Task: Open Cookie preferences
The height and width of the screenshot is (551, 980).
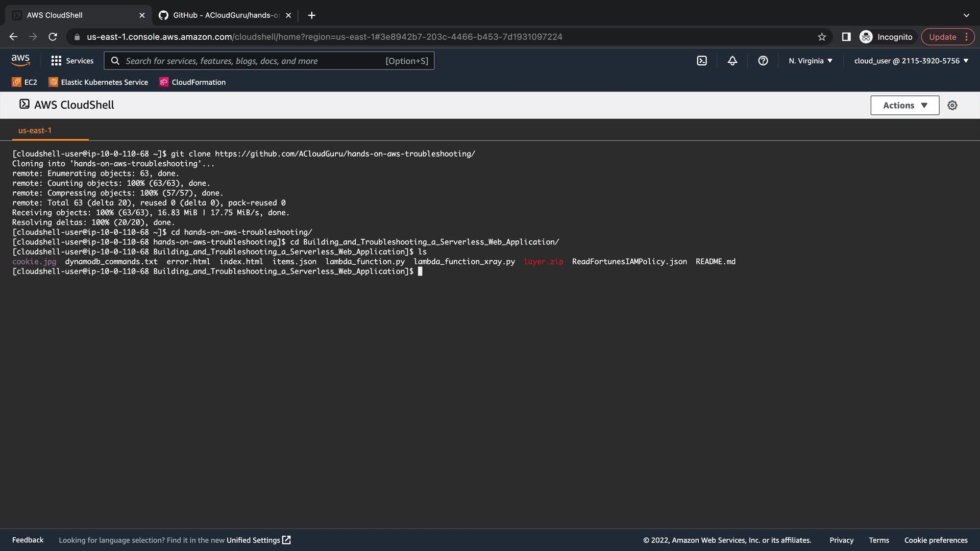Action: pos(936,540)
